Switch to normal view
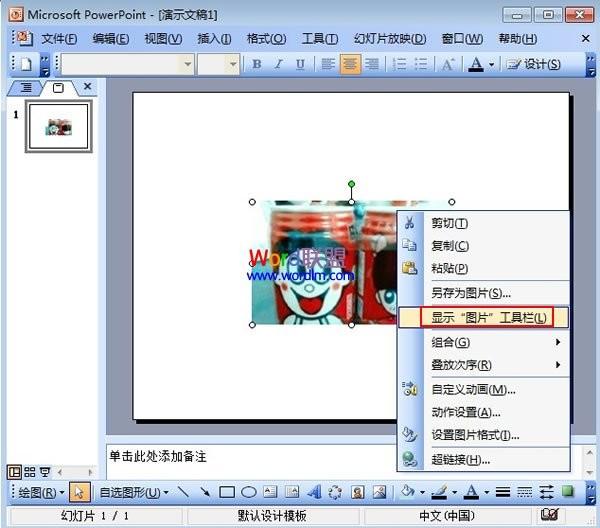 coord(15,472)
